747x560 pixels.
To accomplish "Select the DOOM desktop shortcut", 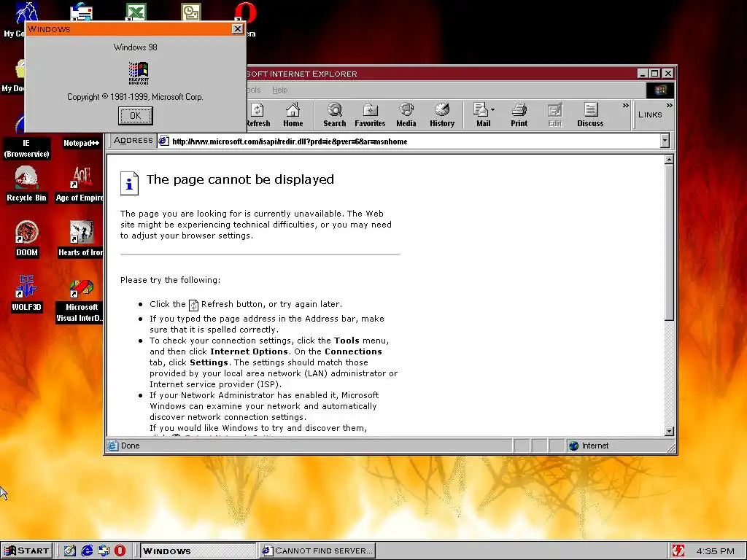I will [27, 239].
